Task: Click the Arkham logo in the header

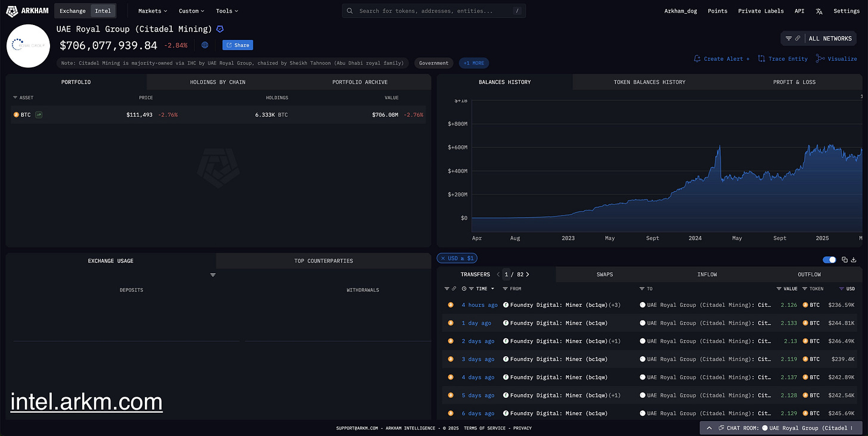Action: (x=27, y=11)
